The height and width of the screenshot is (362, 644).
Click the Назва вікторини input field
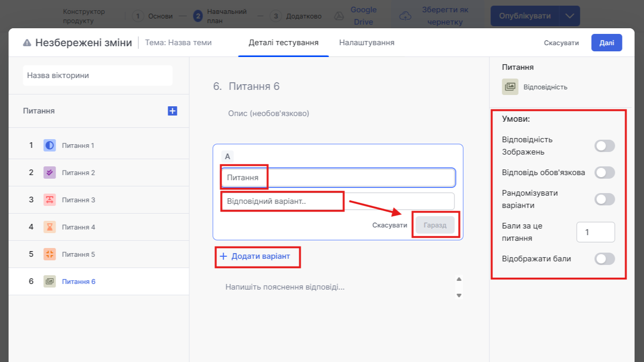point(98,75)
